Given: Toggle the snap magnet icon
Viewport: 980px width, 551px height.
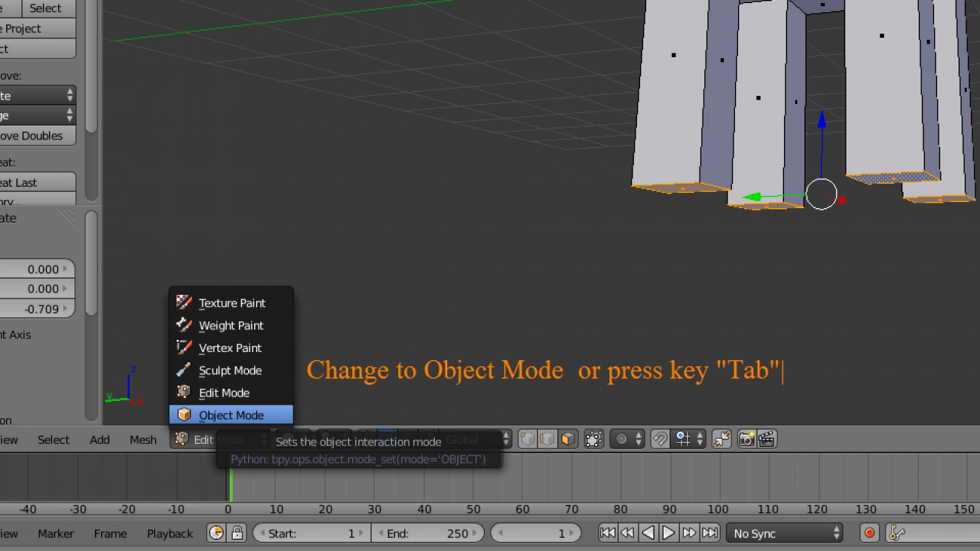Looking at the screenshot, I should click(x=660, y=439).
